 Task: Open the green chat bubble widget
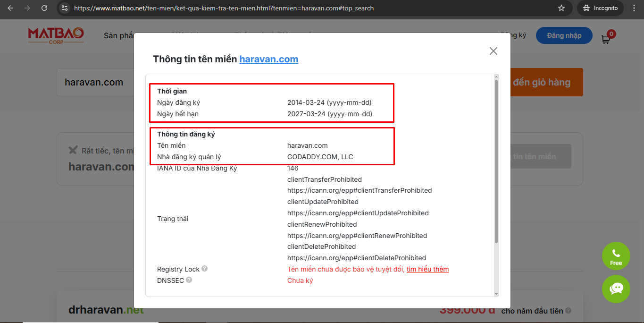tap(616, 289)
